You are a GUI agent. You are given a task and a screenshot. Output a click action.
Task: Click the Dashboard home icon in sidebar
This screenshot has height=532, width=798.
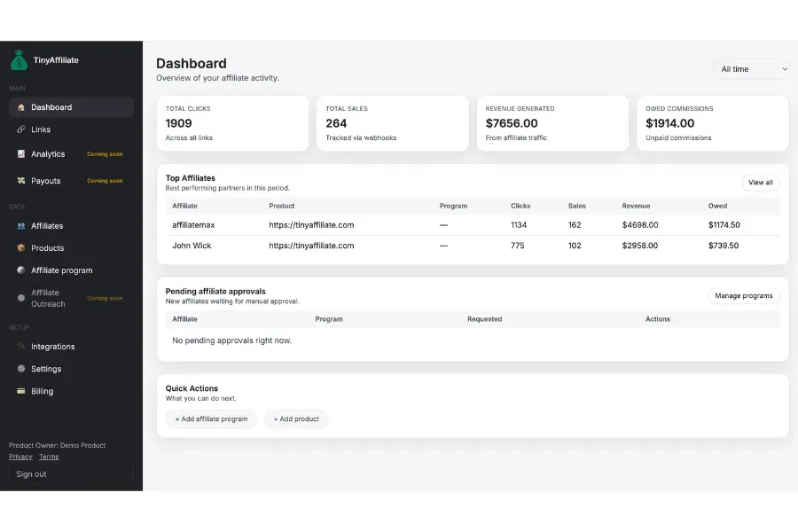point(21,107)
